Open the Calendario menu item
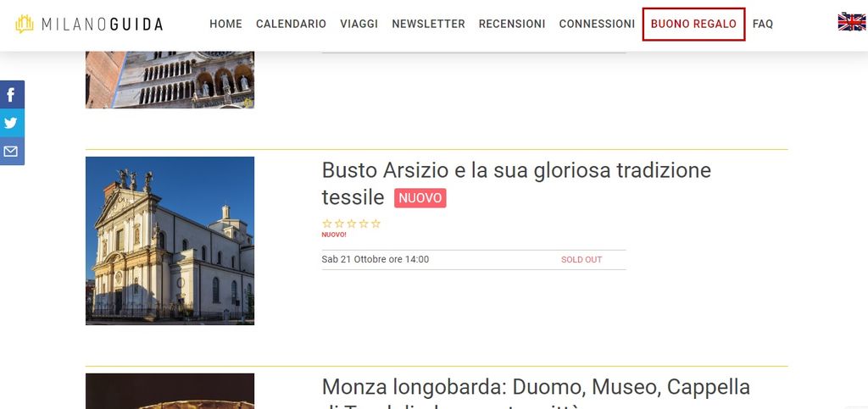Screen dimensions: 868x409 tap(291, 24)
